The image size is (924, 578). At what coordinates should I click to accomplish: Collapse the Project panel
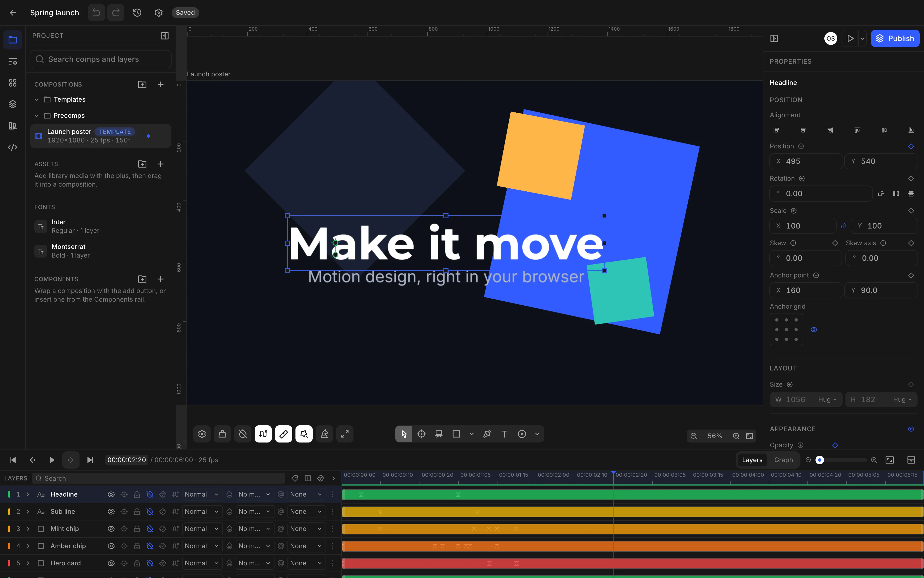point(165,35)
